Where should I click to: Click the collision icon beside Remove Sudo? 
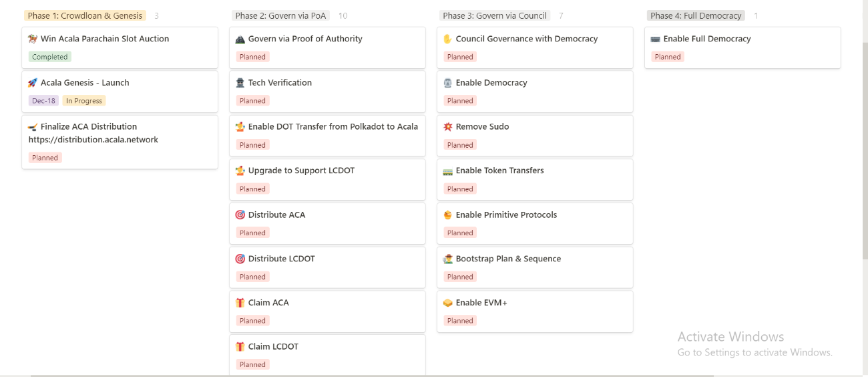coord(448,127)
